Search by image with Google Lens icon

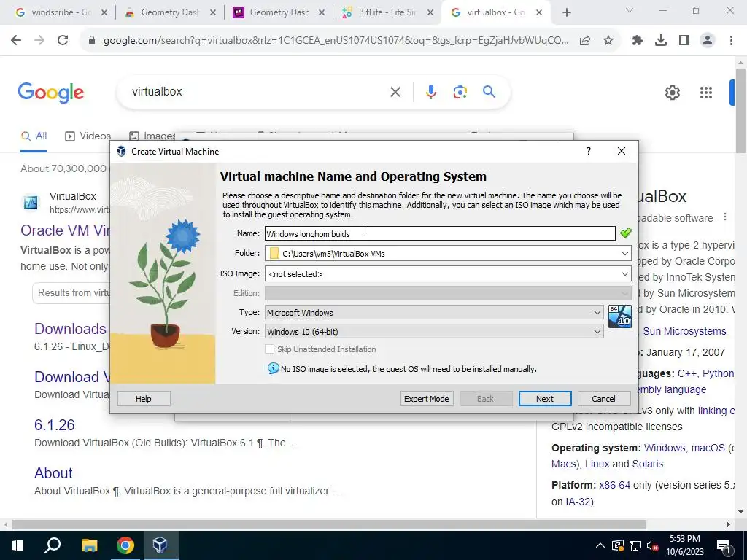tap(460, 92)
